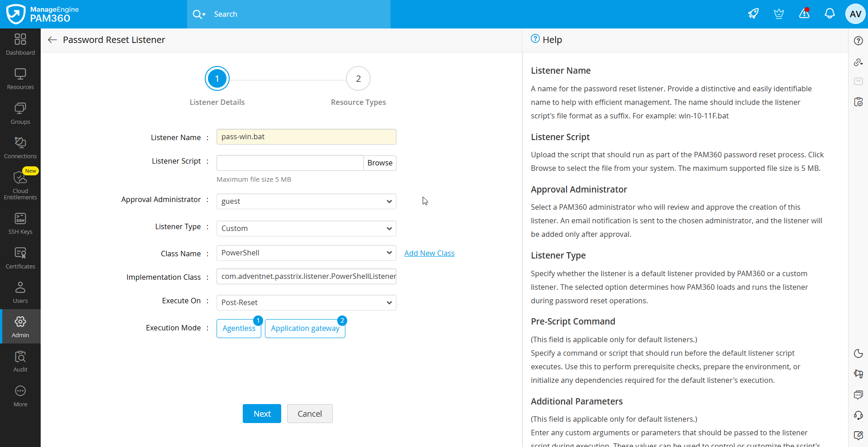Expand the Listener Type dropdown
The height and width of the screenshot is (447, 868).
click(307, 228)
